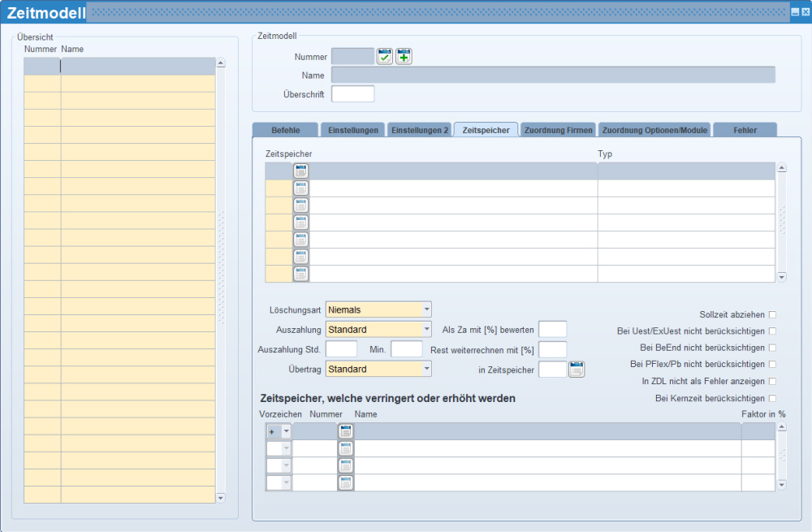Image resolution: width=812 pixels, height=532 pixels.
Task: Open the lookup icon in the first Zeitspeicher row
Action: pyautogui.click(x=301, y=171)
